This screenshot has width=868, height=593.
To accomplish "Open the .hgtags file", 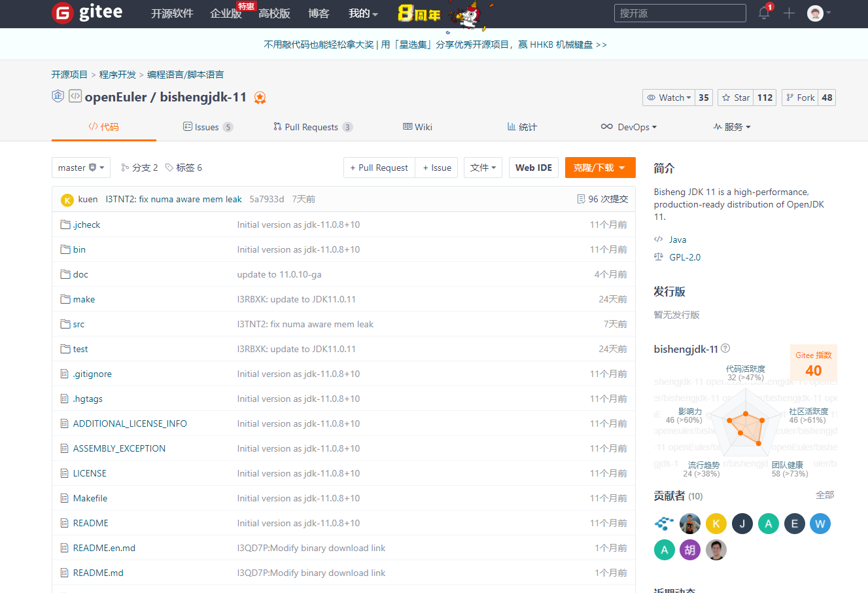I will click(x=88, y=399).
